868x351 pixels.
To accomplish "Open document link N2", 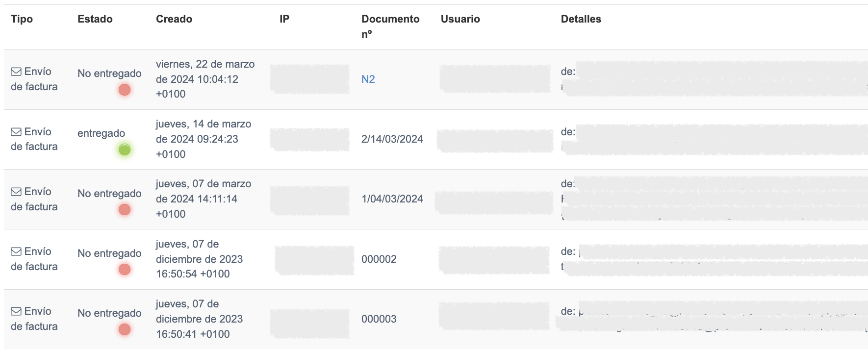I will 368,79.
